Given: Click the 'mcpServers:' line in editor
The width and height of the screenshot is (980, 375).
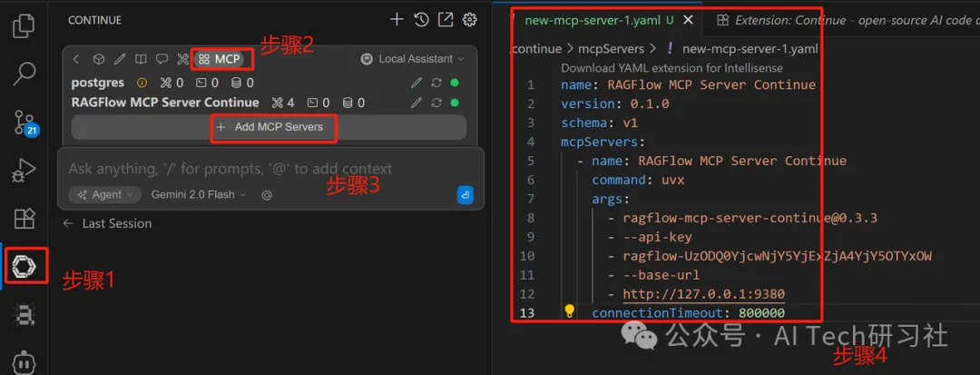Looking at the screenshot, I should (x=603, y=142).
